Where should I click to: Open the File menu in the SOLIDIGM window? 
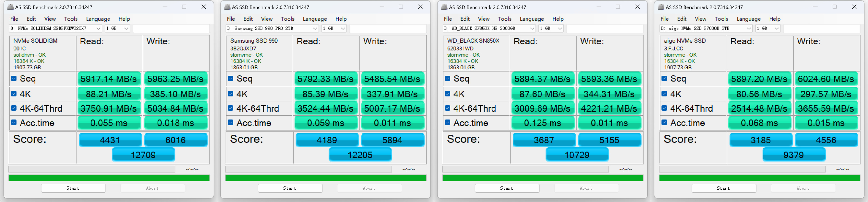point(14,19)
